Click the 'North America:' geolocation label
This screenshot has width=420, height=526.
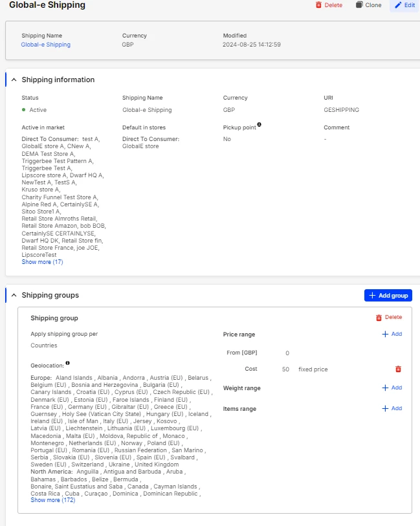[52, 472]
